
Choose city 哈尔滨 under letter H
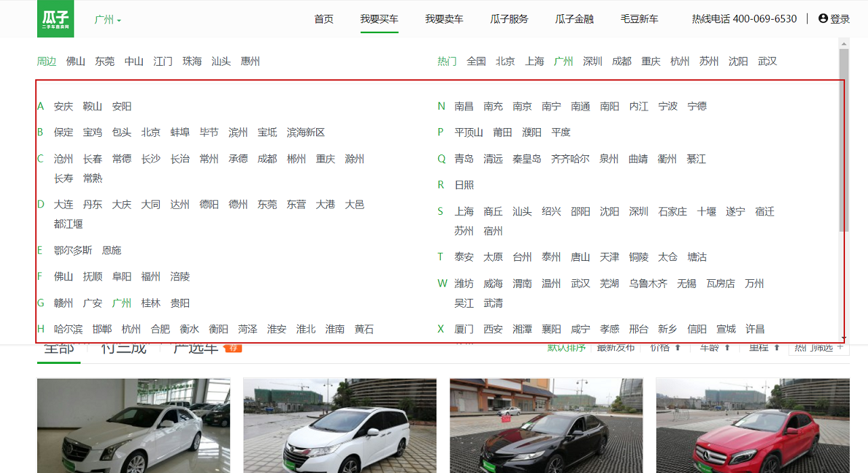(x=68, y=329)
